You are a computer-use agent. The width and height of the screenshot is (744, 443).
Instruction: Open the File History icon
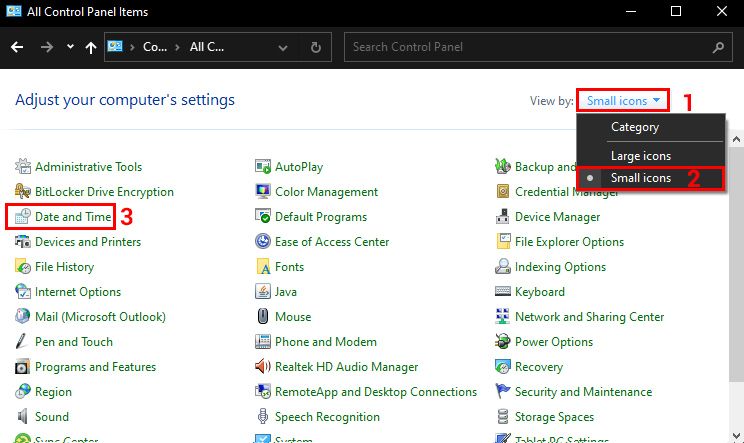tap(22, 267)
